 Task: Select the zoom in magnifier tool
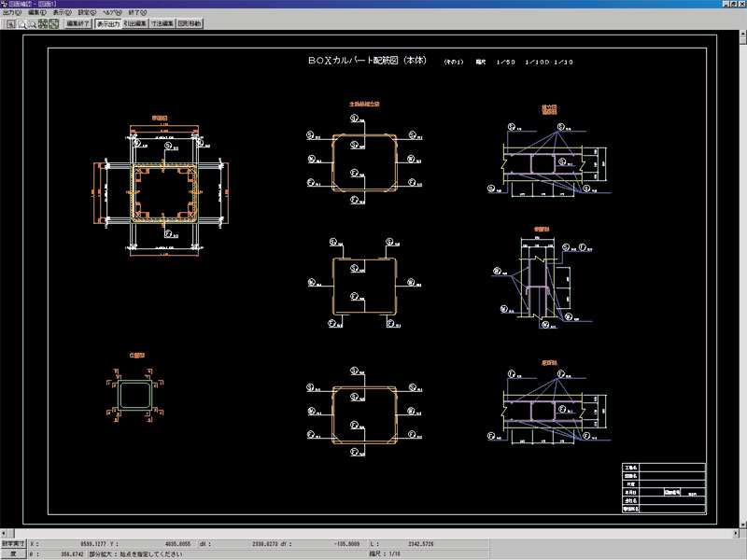(20, 23)
